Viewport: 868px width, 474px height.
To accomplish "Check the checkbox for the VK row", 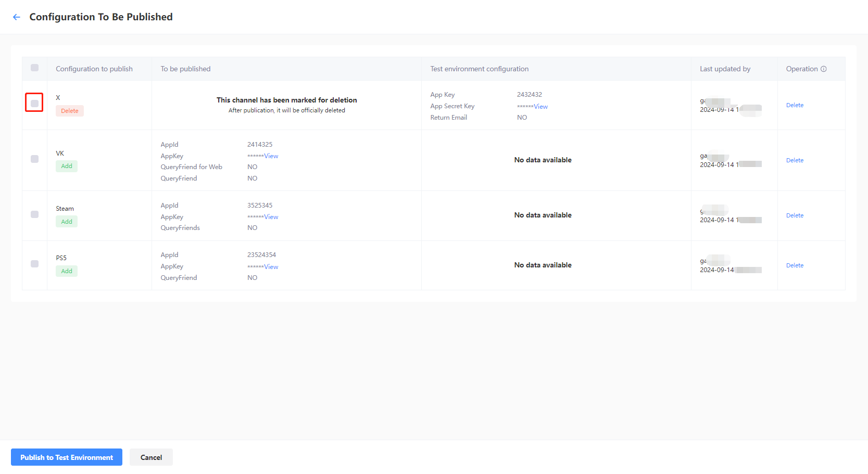I will [x=34, y=159].
